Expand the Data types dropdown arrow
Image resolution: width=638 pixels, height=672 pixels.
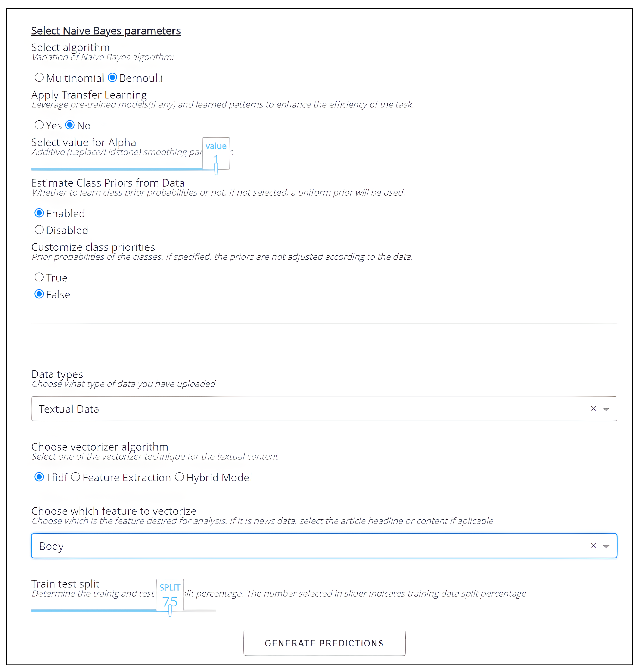[606, 409]
